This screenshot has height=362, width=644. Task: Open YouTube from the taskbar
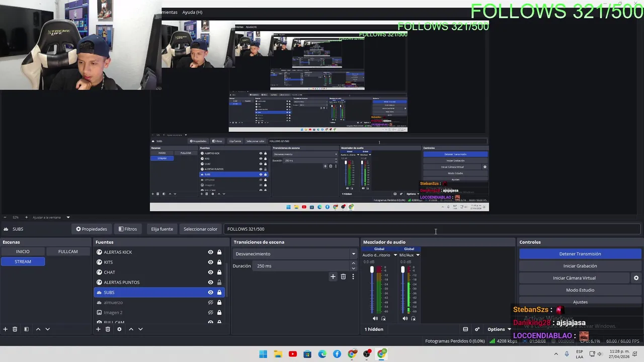coord(293,354)
